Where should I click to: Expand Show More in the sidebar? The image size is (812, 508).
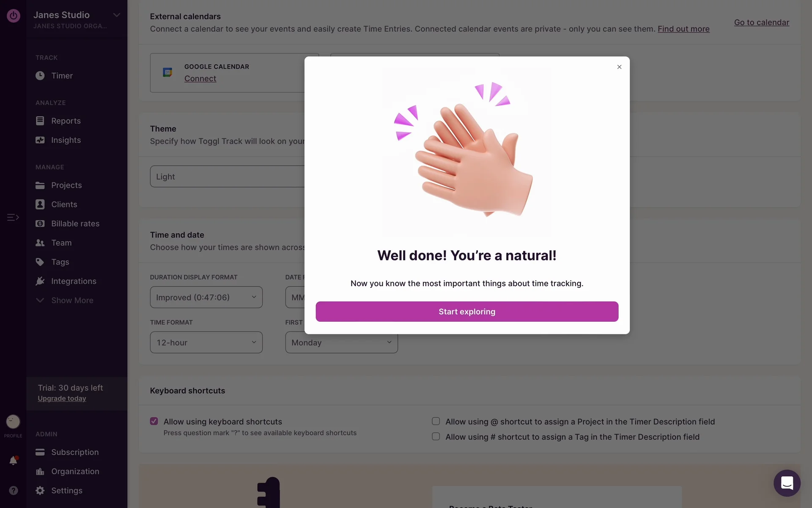pos(72,301)
